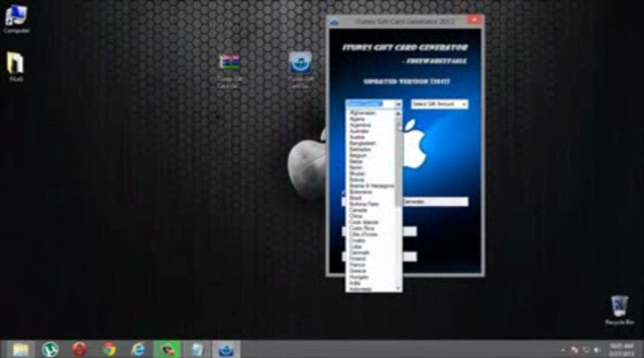Click the green taskbar app icon

click(x=166, y=350)
